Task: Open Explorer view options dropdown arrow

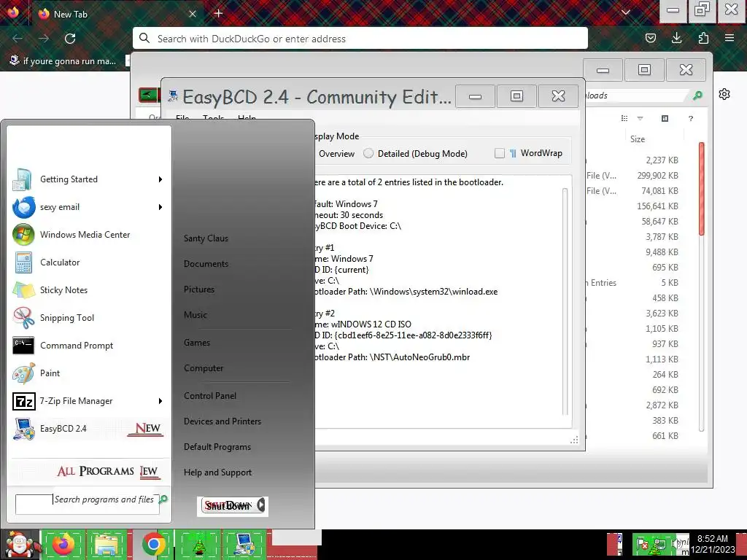Action: click(640, 119)
